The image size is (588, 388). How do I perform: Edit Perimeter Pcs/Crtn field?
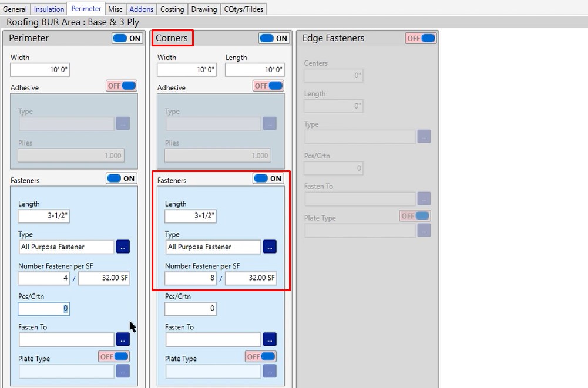pos(43,308)
